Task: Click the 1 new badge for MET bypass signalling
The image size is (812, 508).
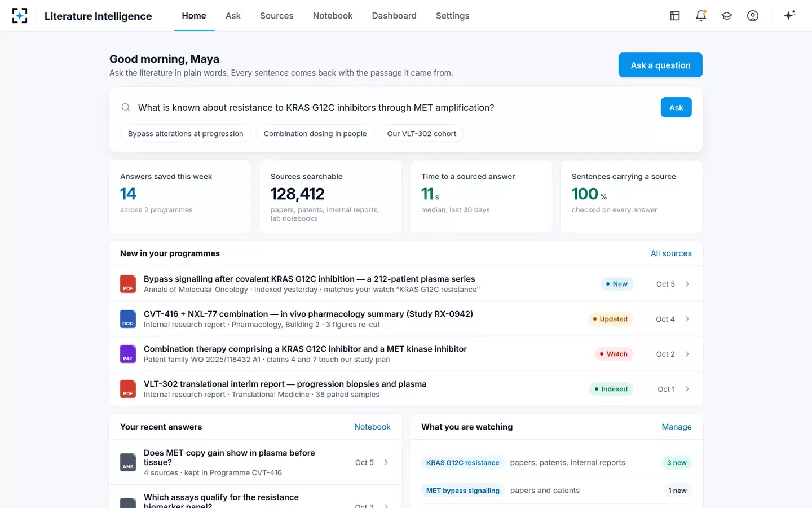Action: (x=677, y=491)
